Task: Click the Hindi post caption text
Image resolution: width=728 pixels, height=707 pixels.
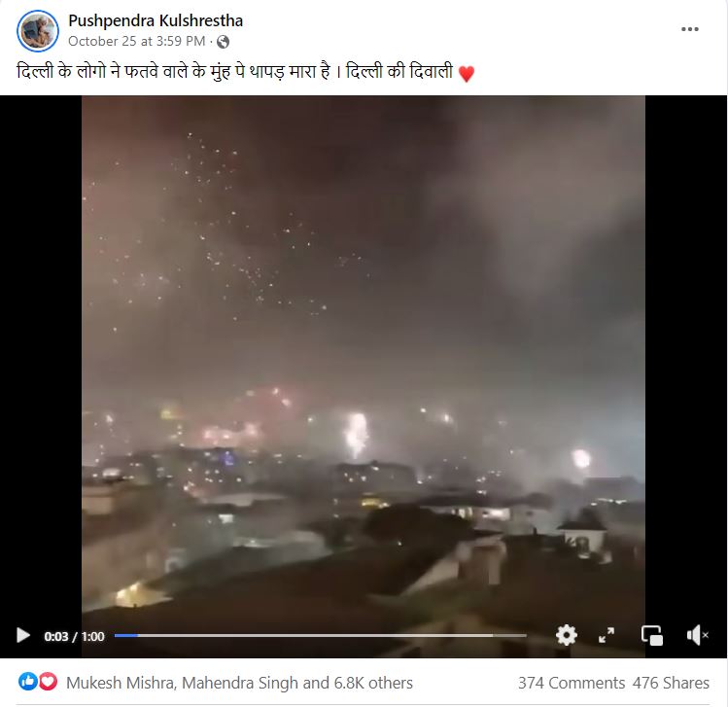Action: pyautogui.click(x=235, y=72)
